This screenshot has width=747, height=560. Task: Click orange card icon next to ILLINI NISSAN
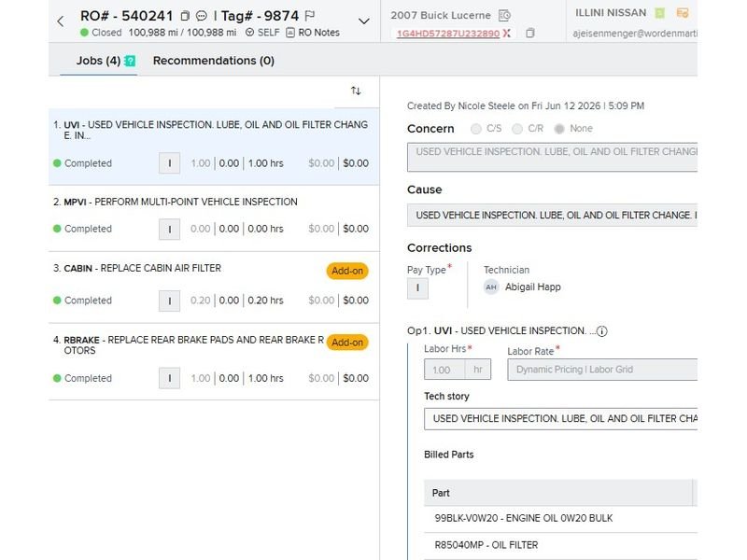pyautogui.click(x=683, y=13)
